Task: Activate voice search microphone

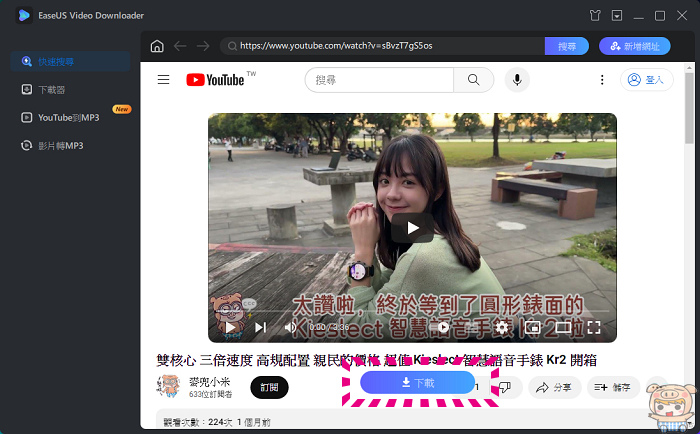Action: [x=517, y=80]
